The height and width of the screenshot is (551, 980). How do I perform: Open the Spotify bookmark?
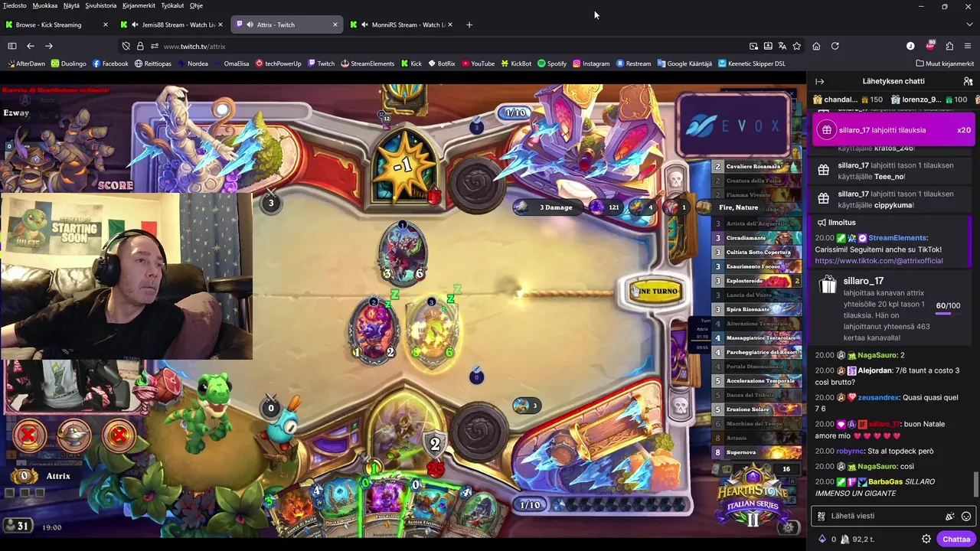tap(552, 64)
